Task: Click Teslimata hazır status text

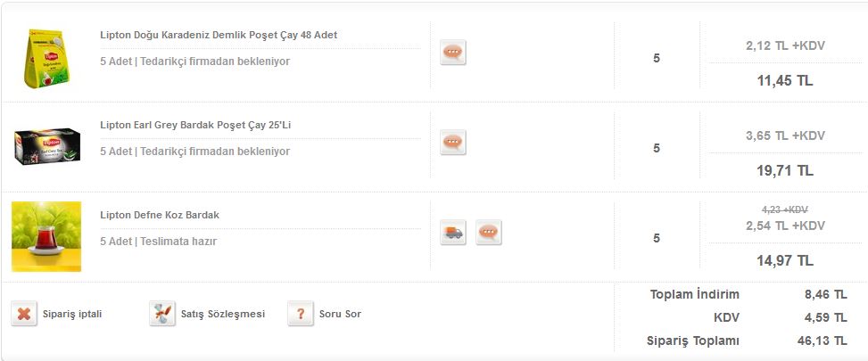Action: [x=178, y=242]
